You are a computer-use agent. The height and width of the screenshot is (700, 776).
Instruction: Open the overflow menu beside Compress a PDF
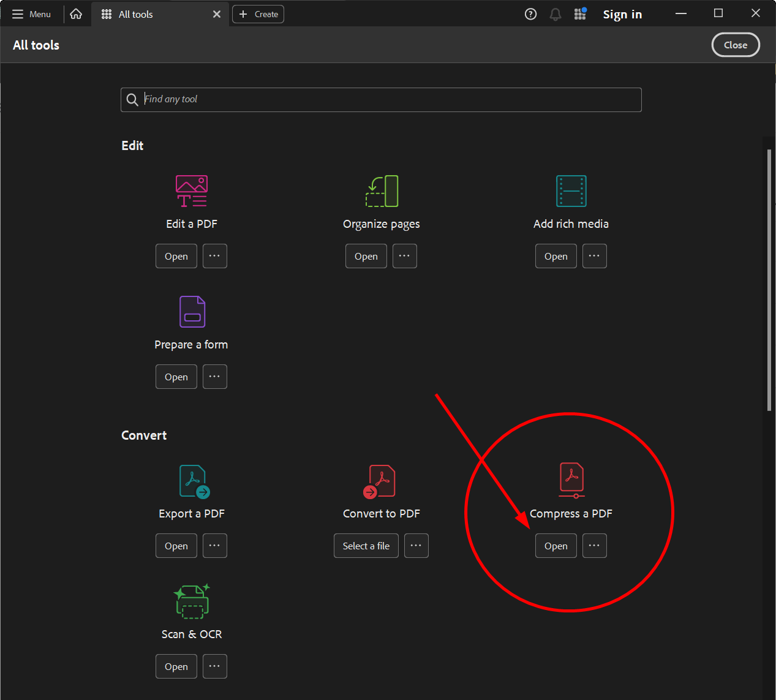coord(594,546)
